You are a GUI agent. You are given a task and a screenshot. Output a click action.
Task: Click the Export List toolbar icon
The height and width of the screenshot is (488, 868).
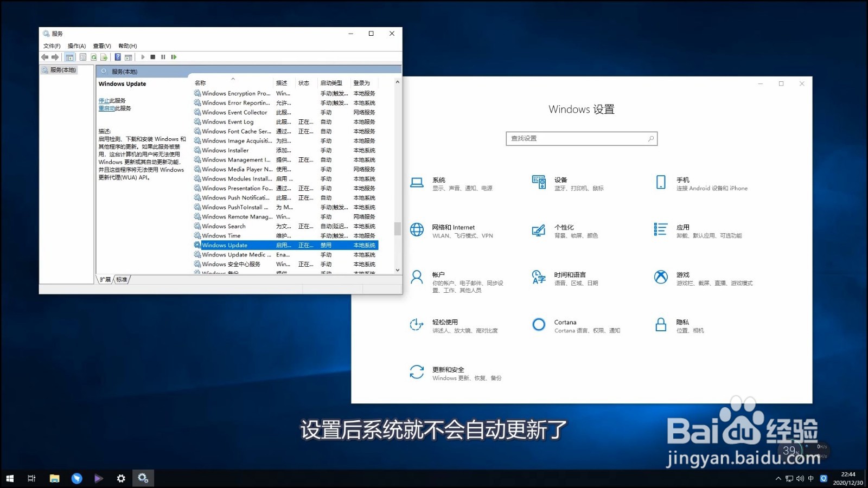[103, 57]
